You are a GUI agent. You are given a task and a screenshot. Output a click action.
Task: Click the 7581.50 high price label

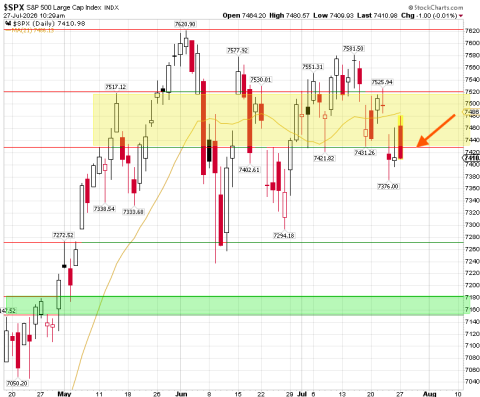pos(353,49)
